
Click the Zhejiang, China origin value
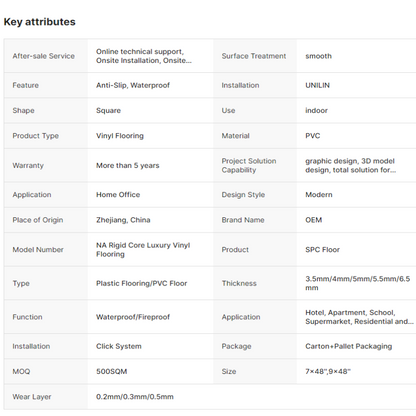[x=123, y=220]
